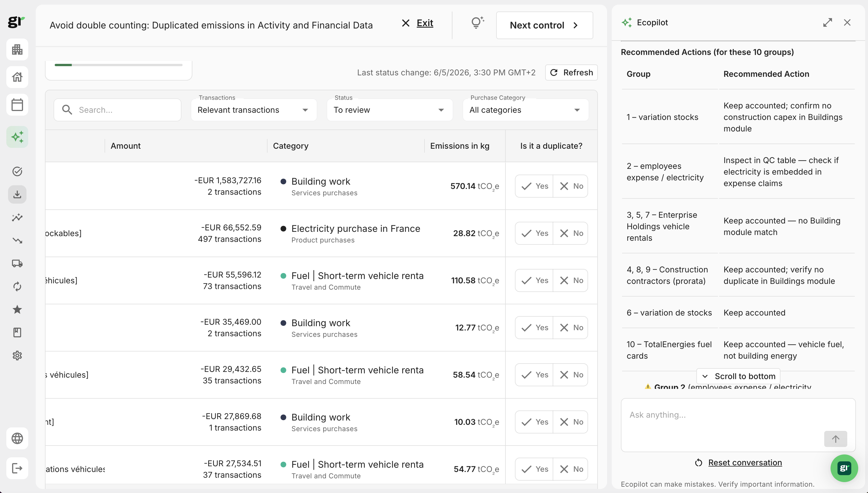Open the home icon in sidebar
This screenshot has width=868, height=493.
pos(17,77)
